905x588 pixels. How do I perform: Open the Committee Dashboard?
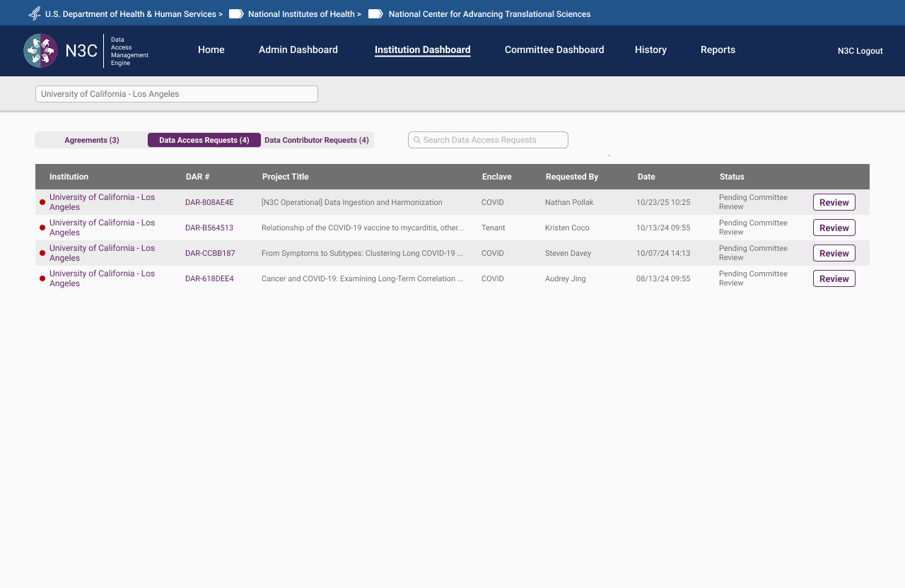[554, 49]
